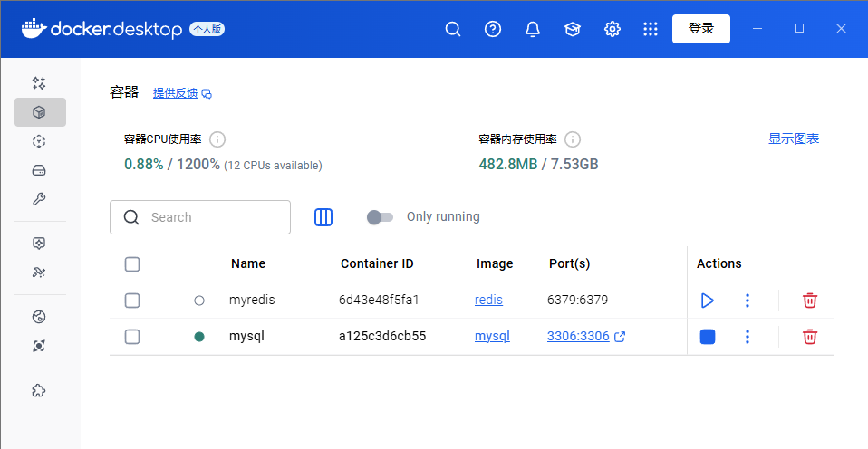Viewport: 868px width, 449px height.
Task: Tick the select-all containers checkbox
Action: click(132, 264)
